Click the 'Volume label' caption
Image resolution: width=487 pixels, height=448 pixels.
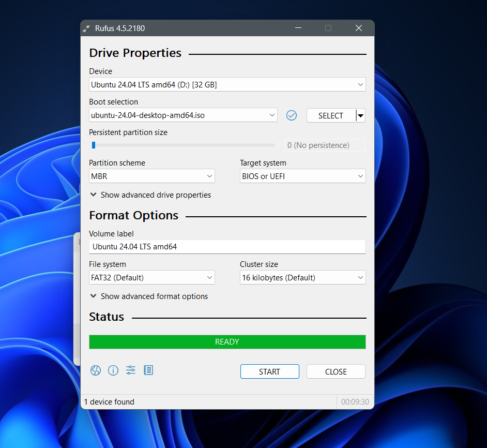click(111, 234)
